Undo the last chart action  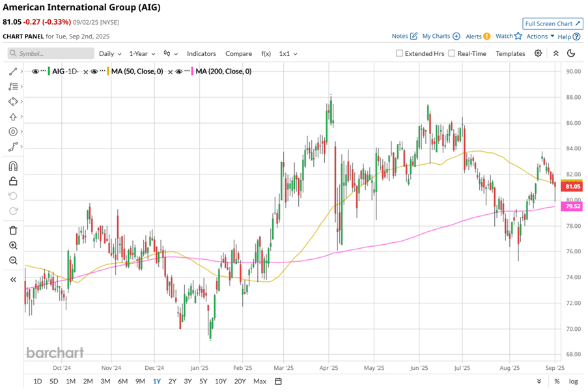(x=13, y=196)
